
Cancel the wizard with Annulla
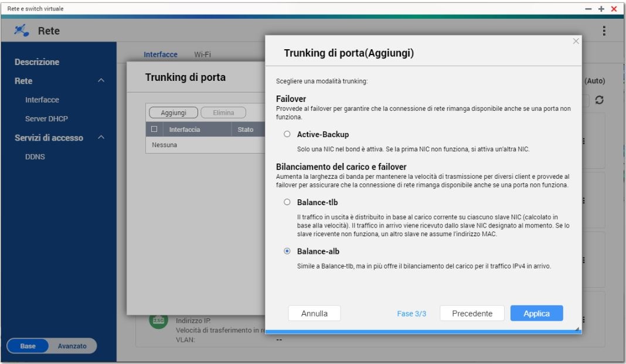coord(314,314)
